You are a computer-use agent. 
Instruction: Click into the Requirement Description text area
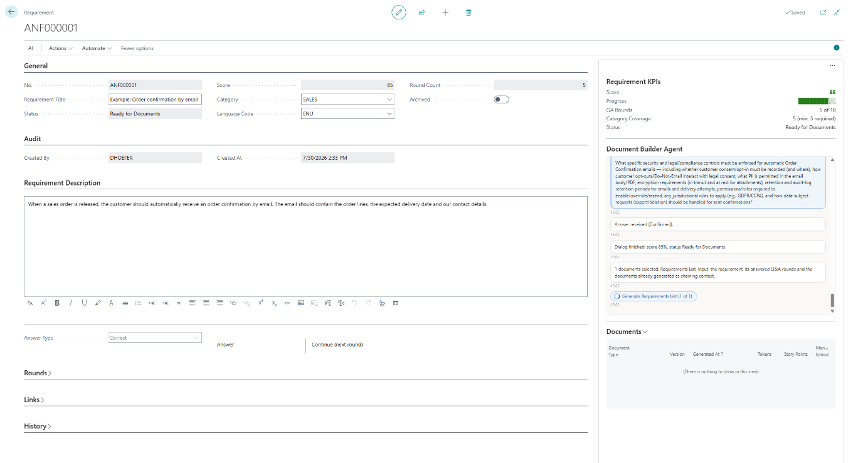click(305, 246)
